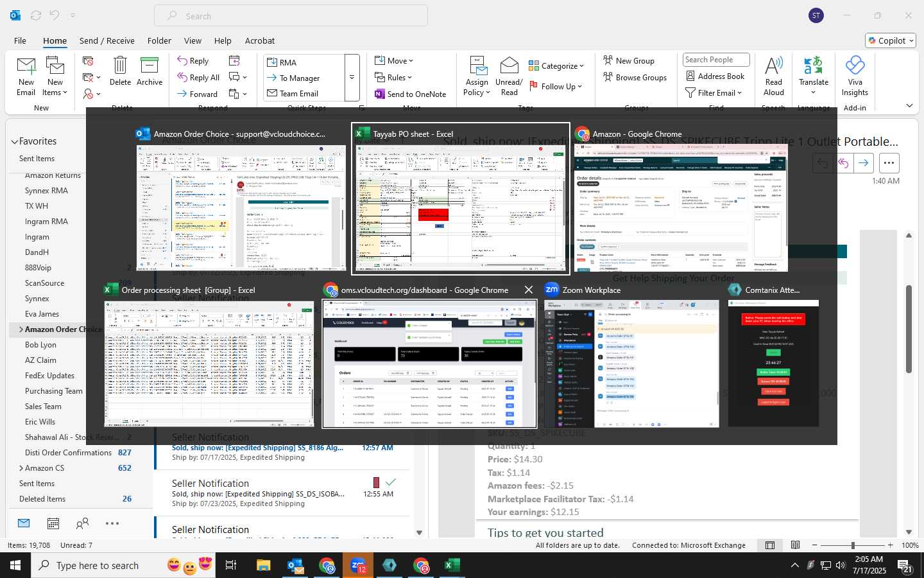Screen dimensions: 924x578
Task: Switch to the Calendar view icon
Action: point(53,523)
